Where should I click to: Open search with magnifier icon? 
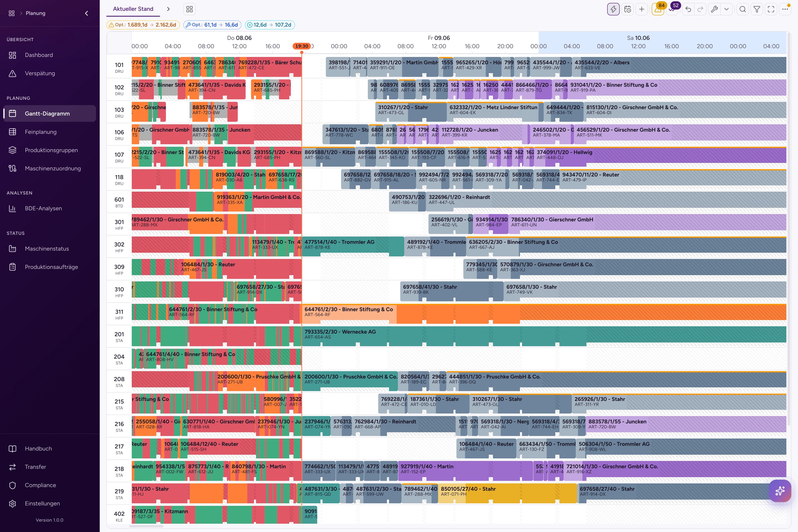tap(743, 9)
